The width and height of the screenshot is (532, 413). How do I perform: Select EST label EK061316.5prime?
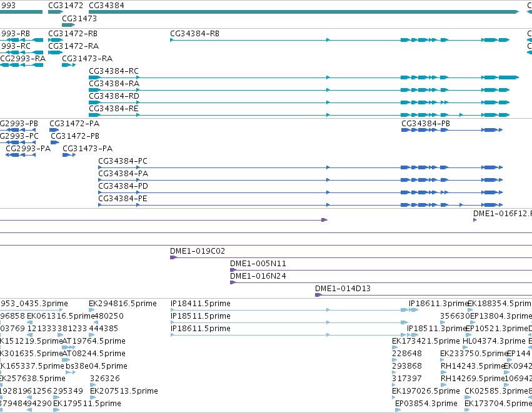[x=61, y=316]
